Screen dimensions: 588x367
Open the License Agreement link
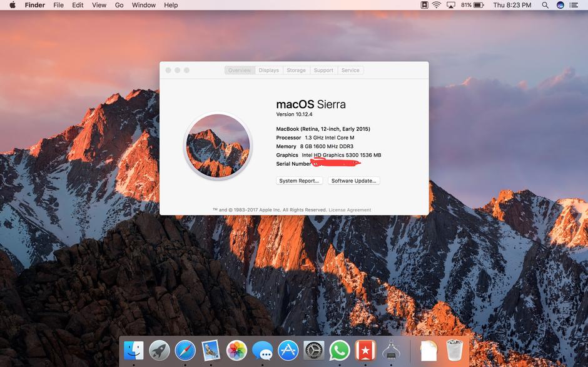click(350, 210)
